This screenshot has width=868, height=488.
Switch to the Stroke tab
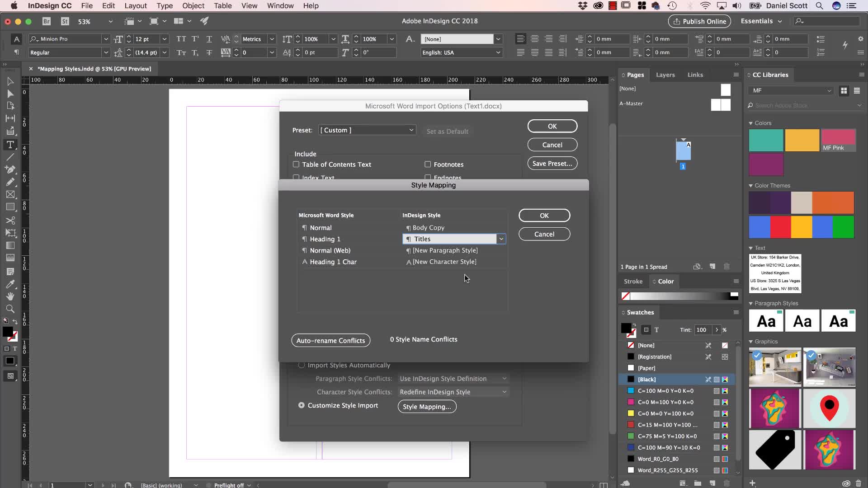633,282
